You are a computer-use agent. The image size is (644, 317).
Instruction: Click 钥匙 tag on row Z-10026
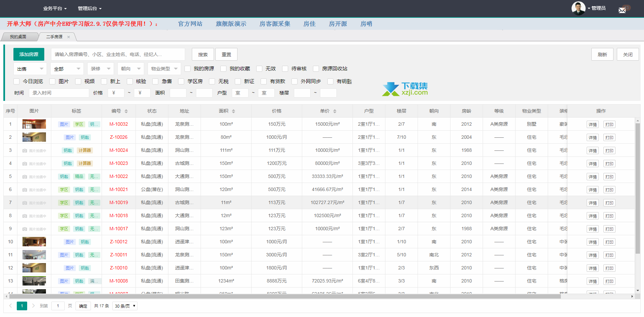coord(85,137)
